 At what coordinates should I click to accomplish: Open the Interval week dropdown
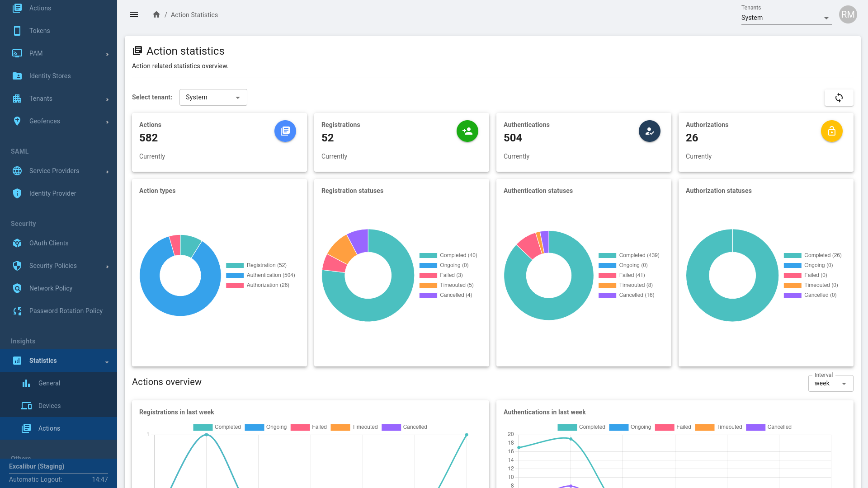click(830, 384)
